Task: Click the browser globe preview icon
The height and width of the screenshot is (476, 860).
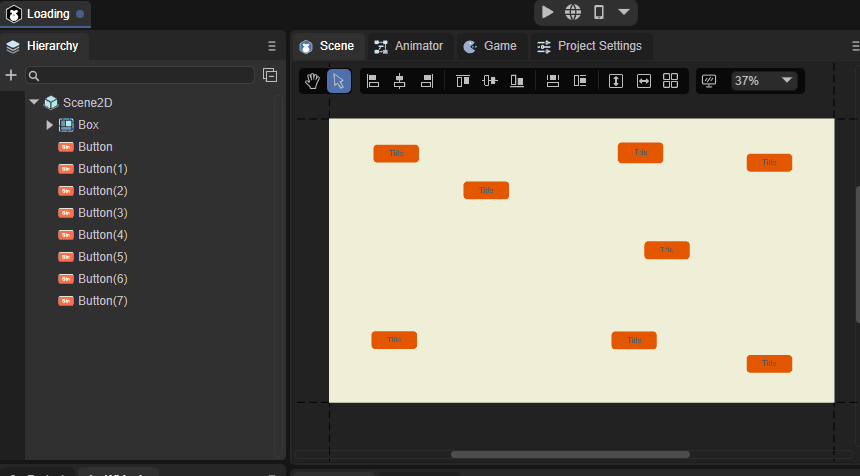Action: [573, 12]
